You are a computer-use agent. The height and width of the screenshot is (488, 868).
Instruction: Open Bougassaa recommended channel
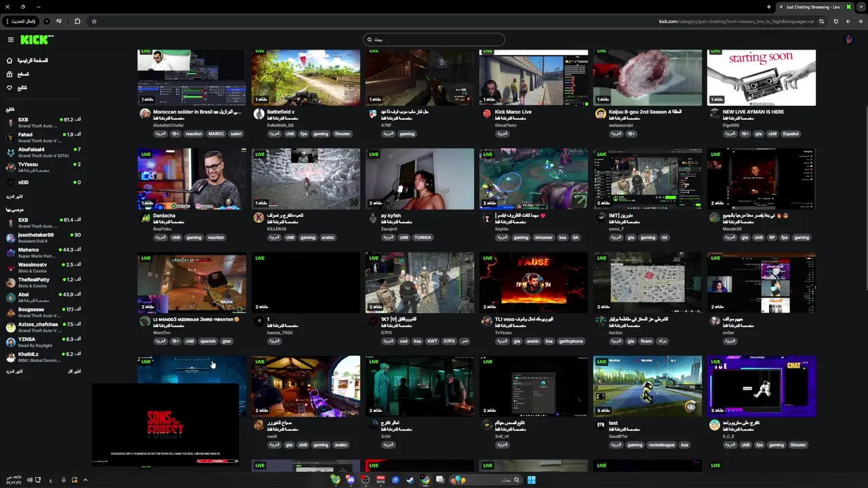tap(43, 312)
